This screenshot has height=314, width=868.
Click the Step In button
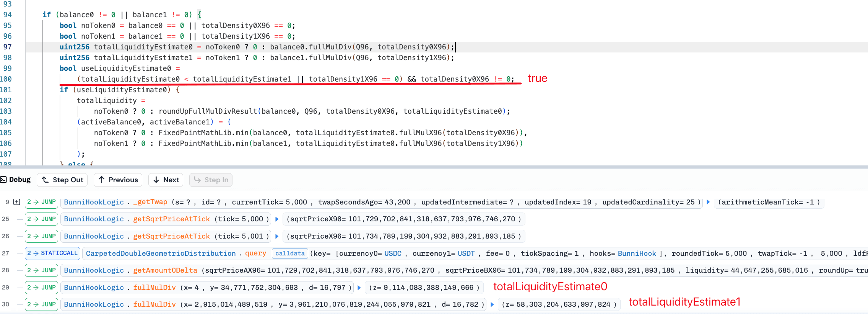click(x=211, y=180)
